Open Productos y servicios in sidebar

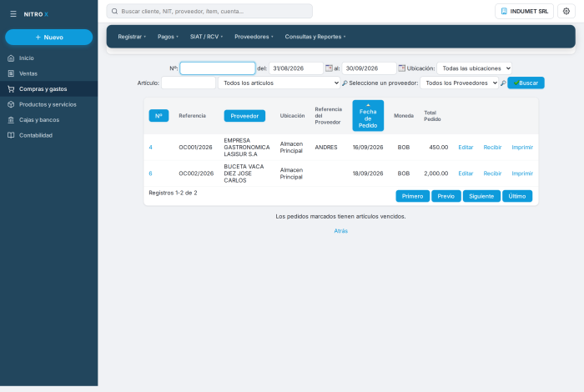pos(48,104)
